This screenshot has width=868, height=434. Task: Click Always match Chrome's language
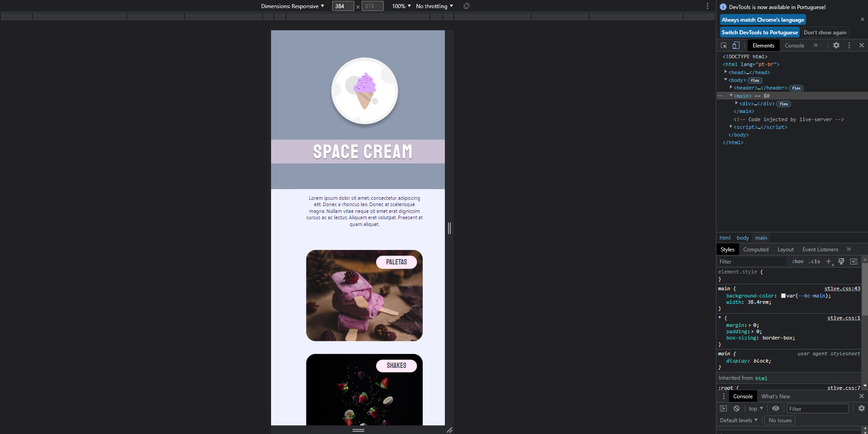[x=763, y=20]
